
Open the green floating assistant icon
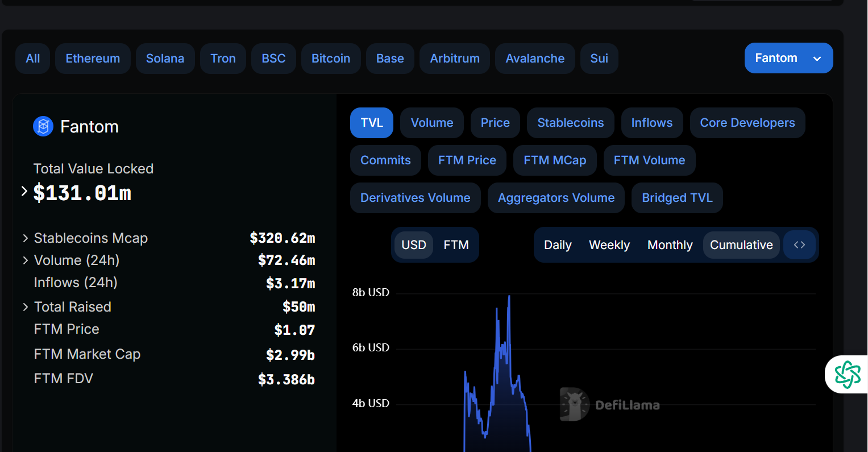(x=848, y=375)
